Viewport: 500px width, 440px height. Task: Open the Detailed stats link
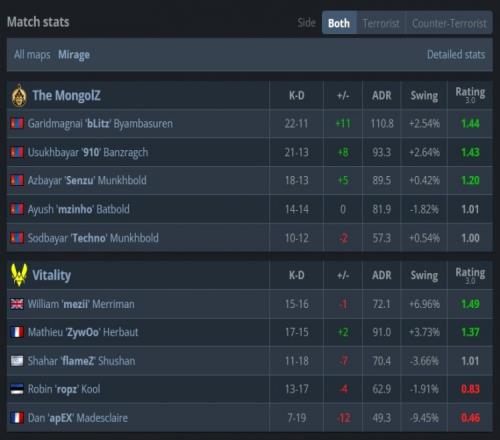(456, 54)
